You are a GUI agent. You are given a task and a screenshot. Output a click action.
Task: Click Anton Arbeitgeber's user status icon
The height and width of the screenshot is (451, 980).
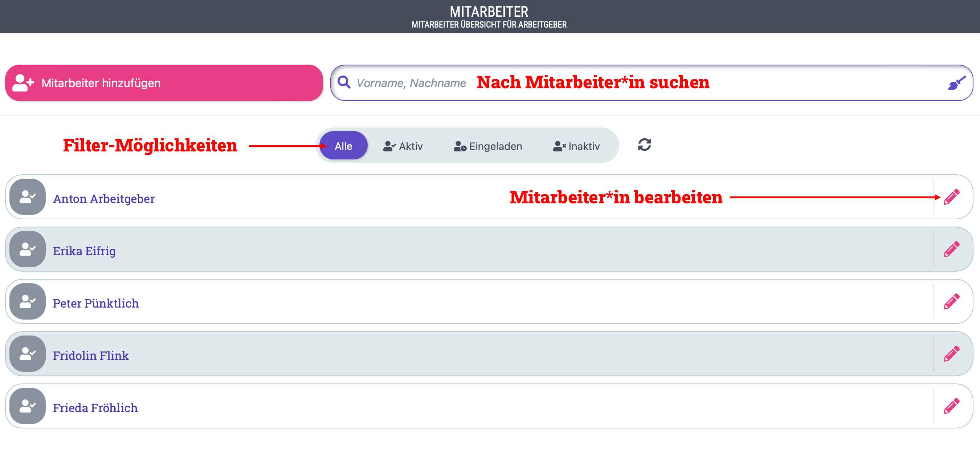27,197
